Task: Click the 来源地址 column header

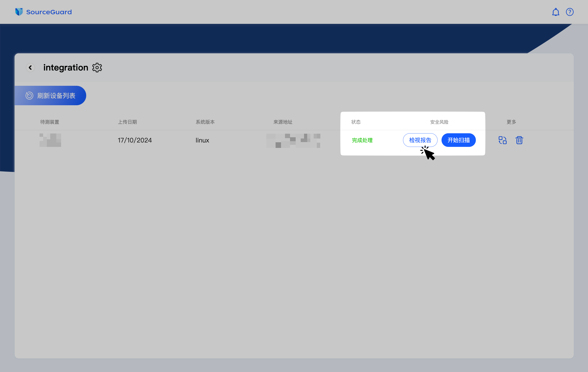Action: 282,122
